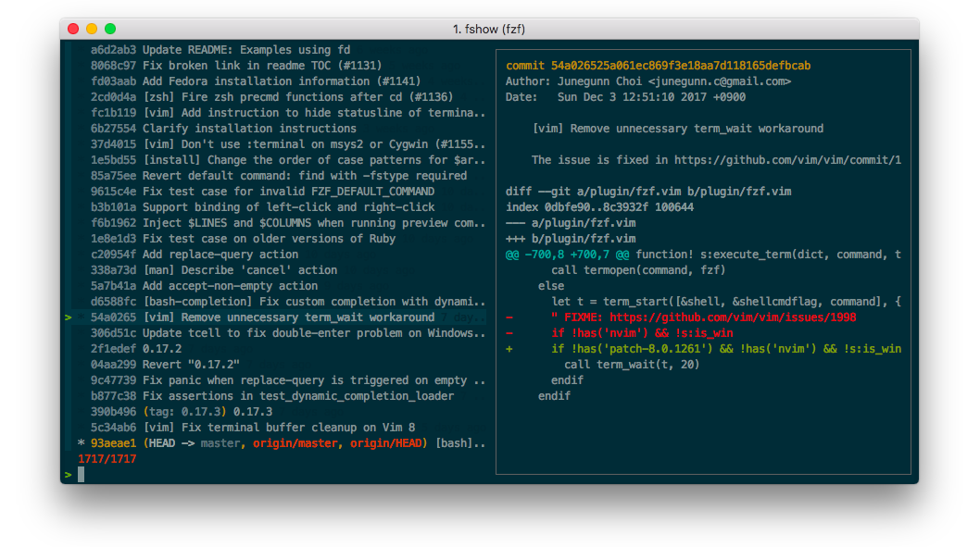Click the commit message title in preview
The image size is (980, 547).
pos(677,129)
